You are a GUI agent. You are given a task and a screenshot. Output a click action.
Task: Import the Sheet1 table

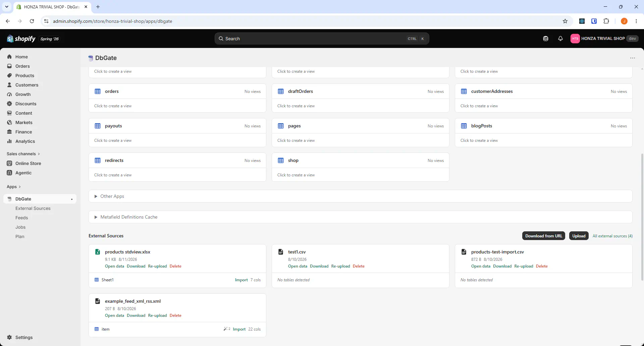[x=241, y=280]
